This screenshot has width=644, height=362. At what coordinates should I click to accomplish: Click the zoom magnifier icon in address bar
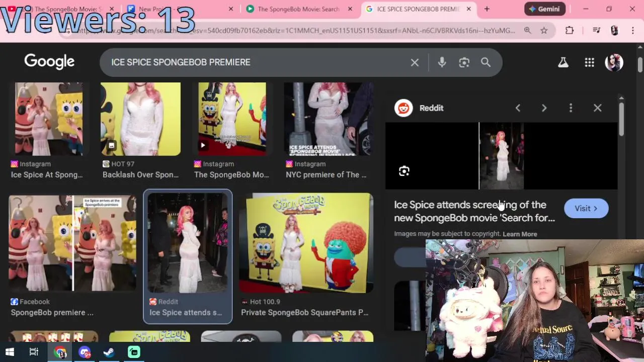coord(527,31)
